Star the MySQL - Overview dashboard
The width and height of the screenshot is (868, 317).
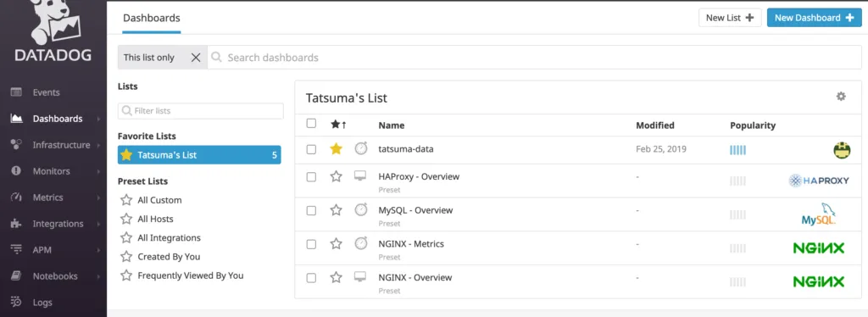click(336, 210)
